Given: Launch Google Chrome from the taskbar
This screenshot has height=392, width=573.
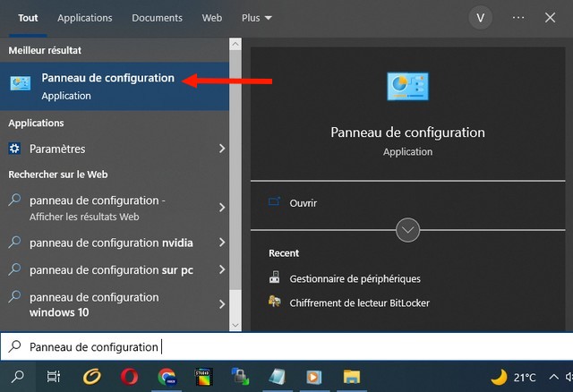Looking at the screenshot, I should click(167, 377).
